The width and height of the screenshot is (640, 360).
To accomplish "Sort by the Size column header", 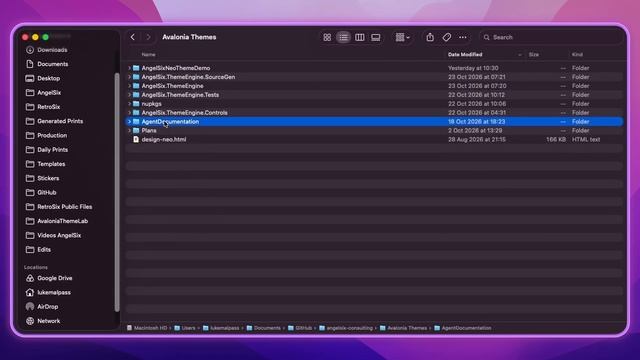I will [533, 55].
